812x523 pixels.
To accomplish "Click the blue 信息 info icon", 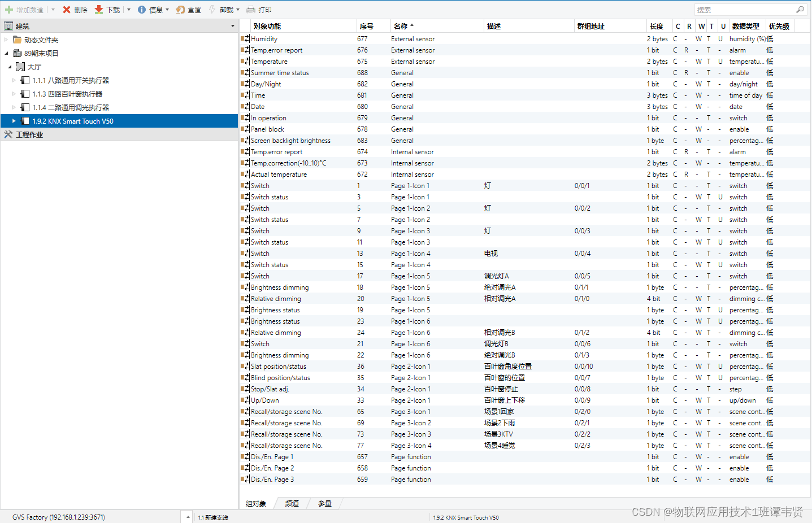I will [142, 10].
